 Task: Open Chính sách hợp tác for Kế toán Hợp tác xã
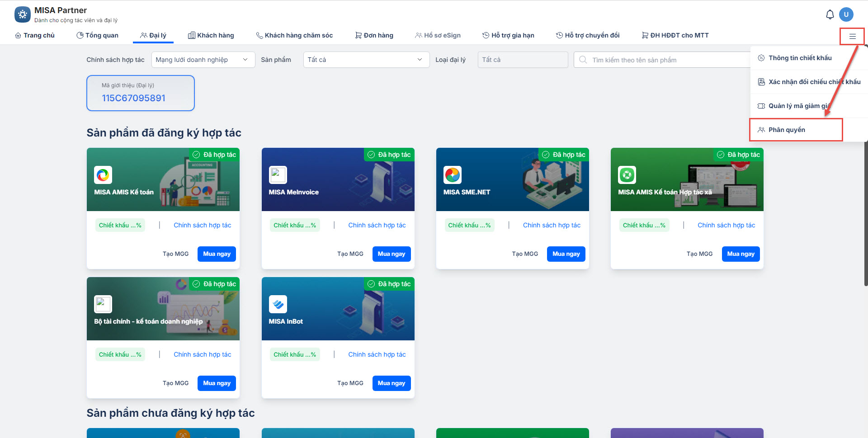click(x=726, y=225)
